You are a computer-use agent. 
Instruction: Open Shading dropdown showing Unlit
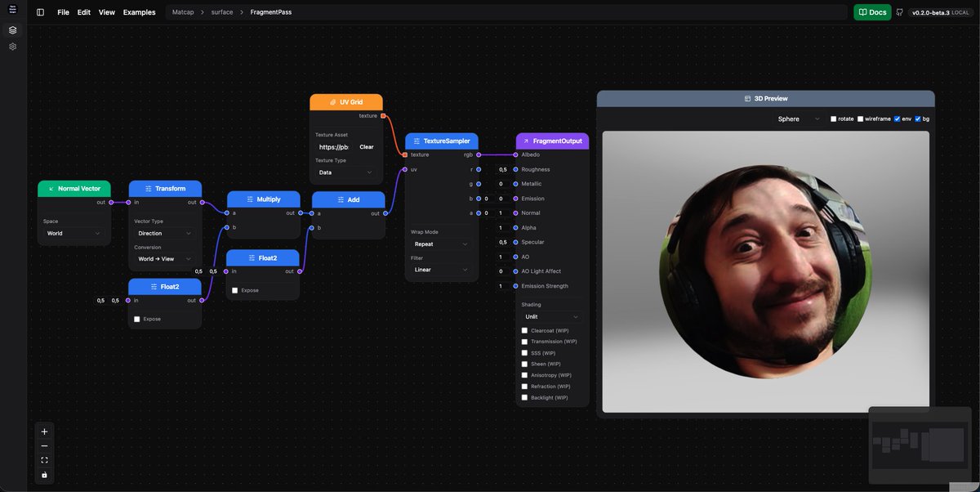pyautogui.click(x=552, y=316)
